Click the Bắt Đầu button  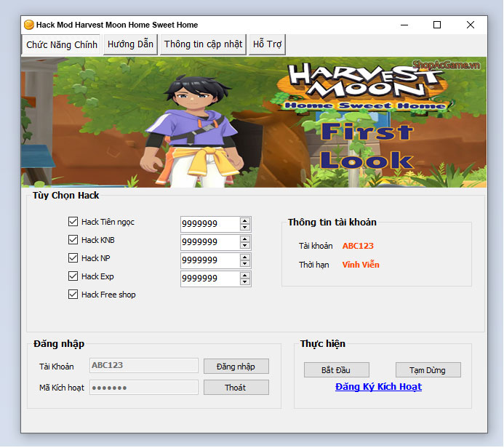pos(336,370)
